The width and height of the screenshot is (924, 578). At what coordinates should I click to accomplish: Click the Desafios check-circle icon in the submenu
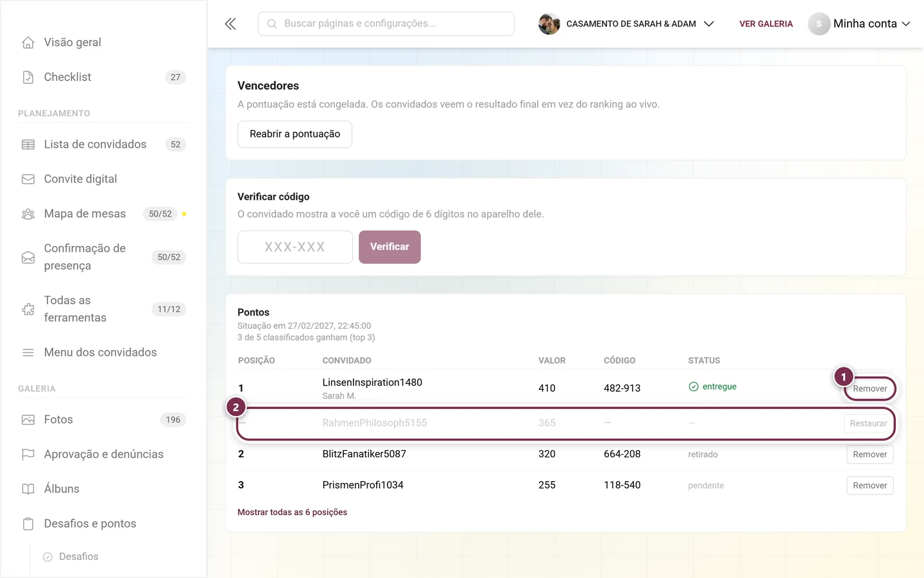(x=47, y=557)
